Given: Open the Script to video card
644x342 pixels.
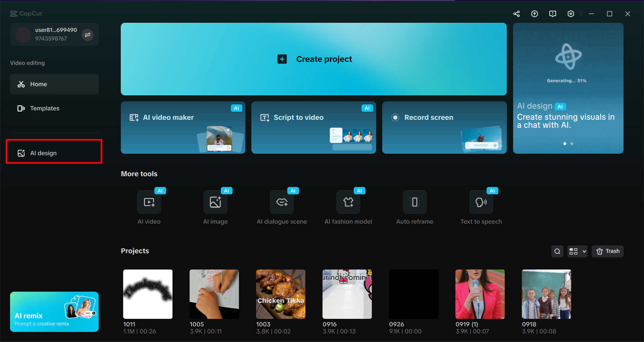Looking at the screenshot, I should point(313,128).
